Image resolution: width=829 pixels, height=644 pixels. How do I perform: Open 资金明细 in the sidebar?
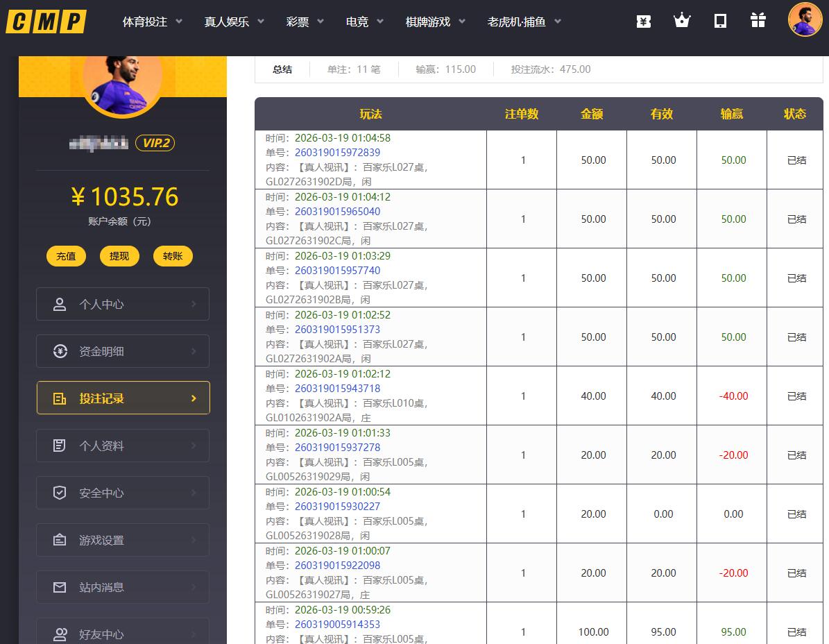tap(123, 351)
